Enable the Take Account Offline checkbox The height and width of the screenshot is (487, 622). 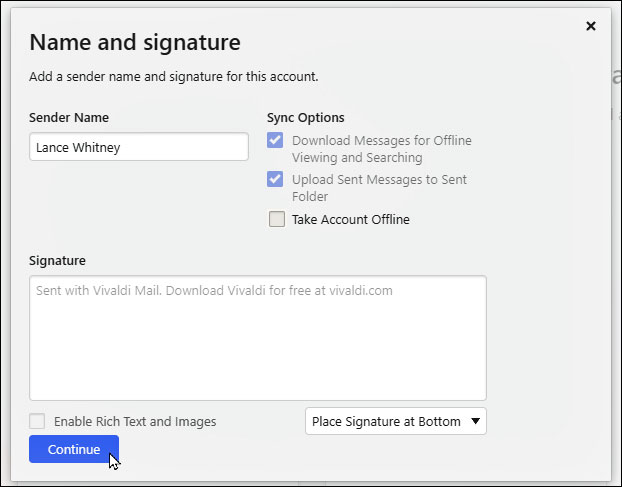pyautogui.click(x=276, y=219)
